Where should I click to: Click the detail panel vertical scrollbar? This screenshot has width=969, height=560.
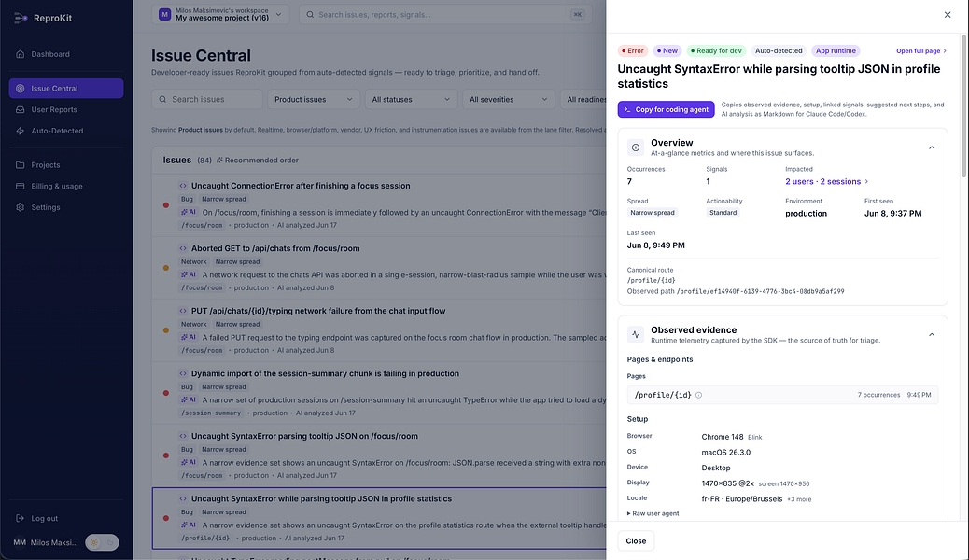pos(964,105)
